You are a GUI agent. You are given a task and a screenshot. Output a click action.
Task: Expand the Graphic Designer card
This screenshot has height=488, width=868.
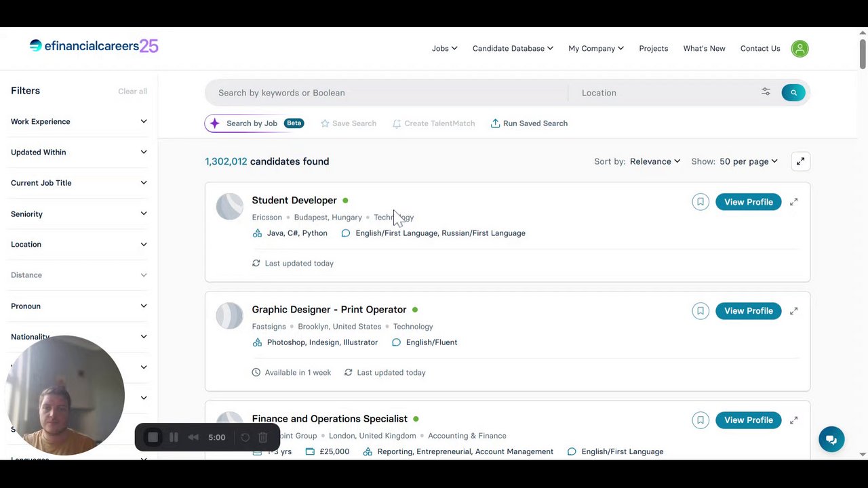793,311
